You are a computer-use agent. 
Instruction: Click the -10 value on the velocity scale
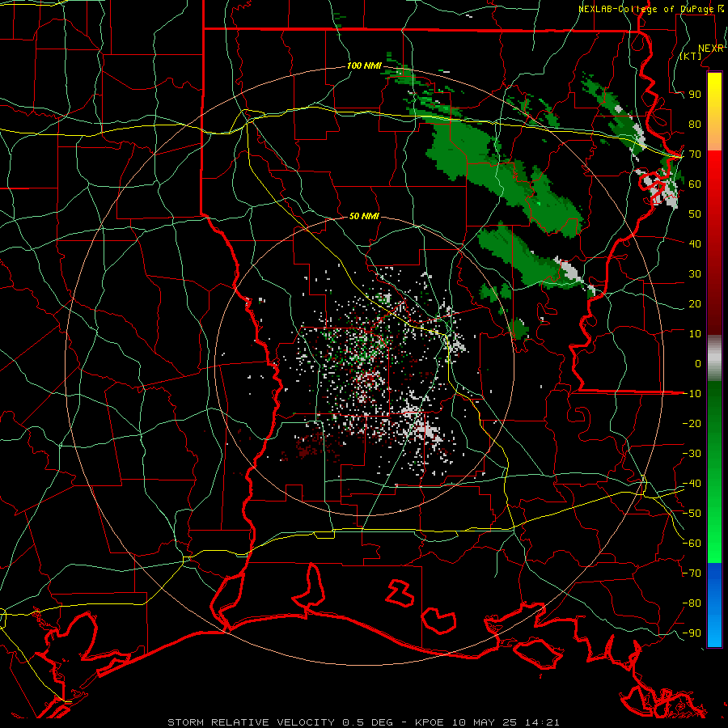[x=692, y=394]
